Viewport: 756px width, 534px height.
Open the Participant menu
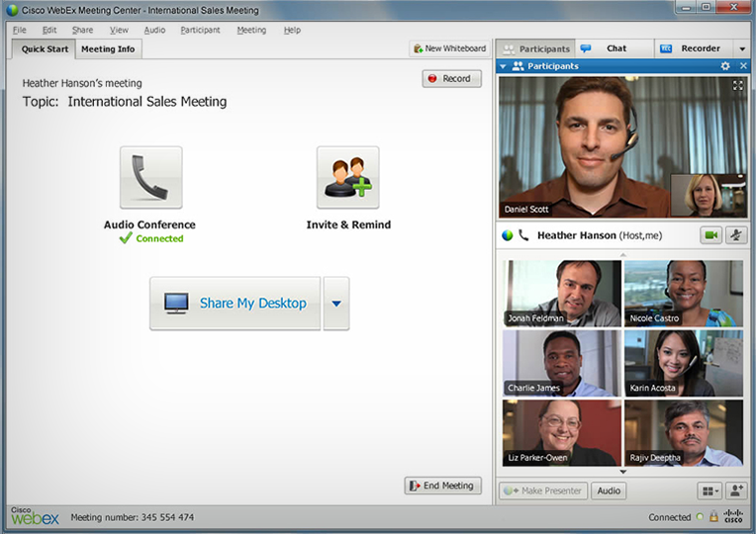[x=200, y=30]
